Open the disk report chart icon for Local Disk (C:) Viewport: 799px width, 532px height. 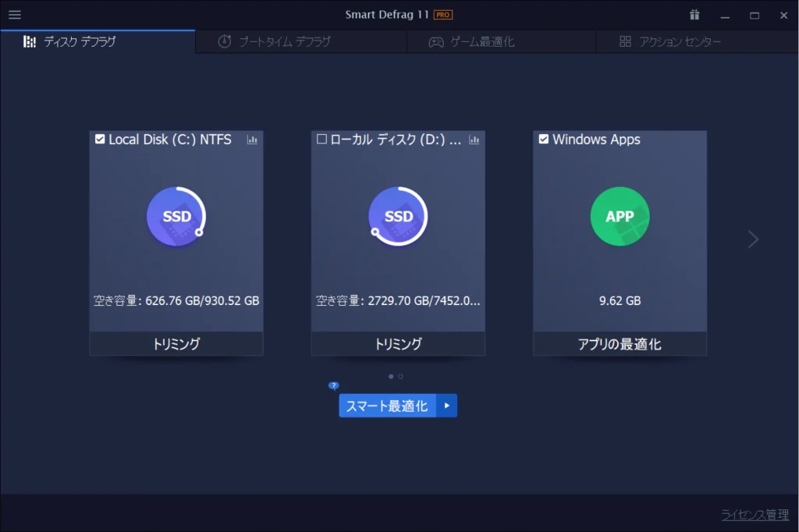coord(252,140)
